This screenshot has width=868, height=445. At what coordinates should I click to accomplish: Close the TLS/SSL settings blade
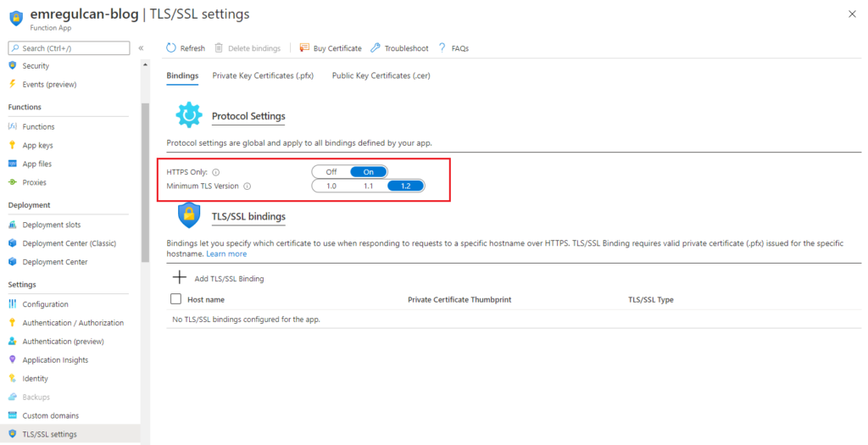pyautogui.click(x=852, y=14)
